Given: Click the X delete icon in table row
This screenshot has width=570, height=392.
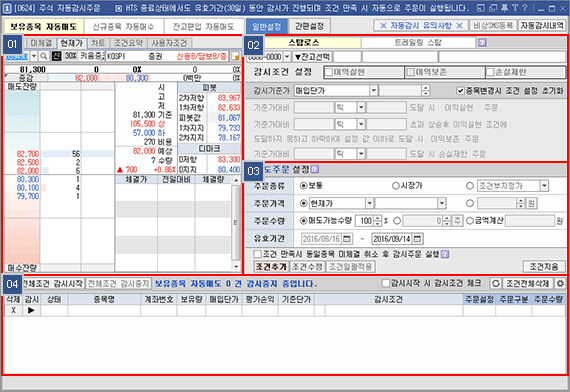Looking at the screenshot, I should 13,310.
